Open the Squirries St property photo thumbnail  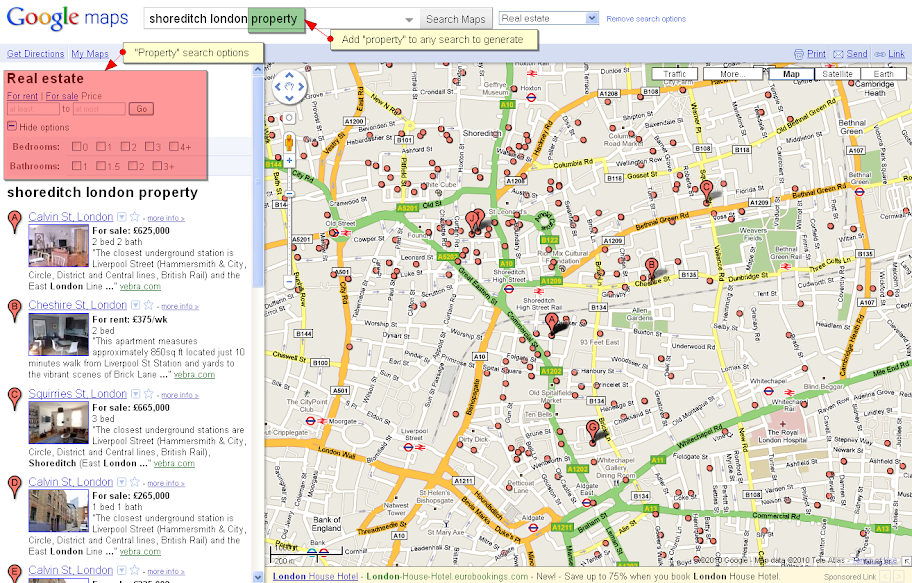pos(58,422)
